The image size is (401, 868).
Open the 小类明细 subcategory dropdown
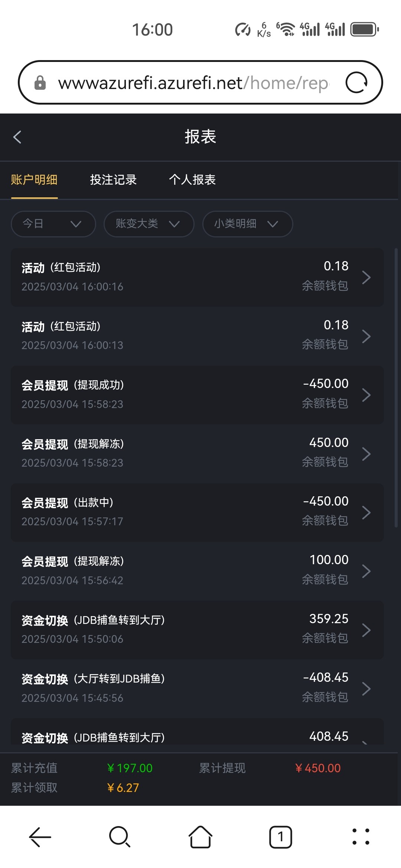click(247, 224)
